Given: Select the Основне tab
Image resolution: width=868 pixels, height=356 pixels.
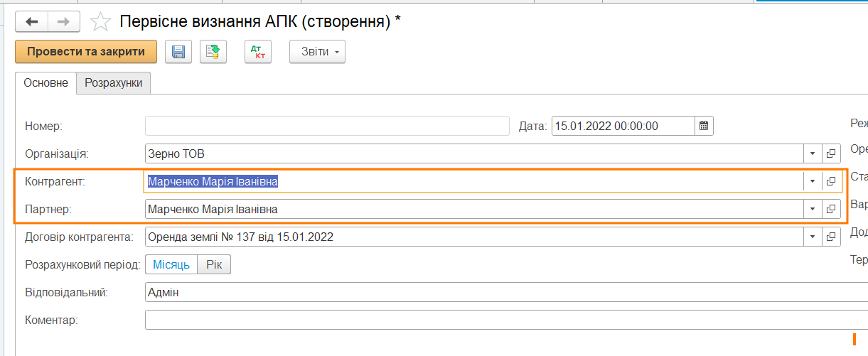Looking at the screenshot, I should click(x=46, y=83).
